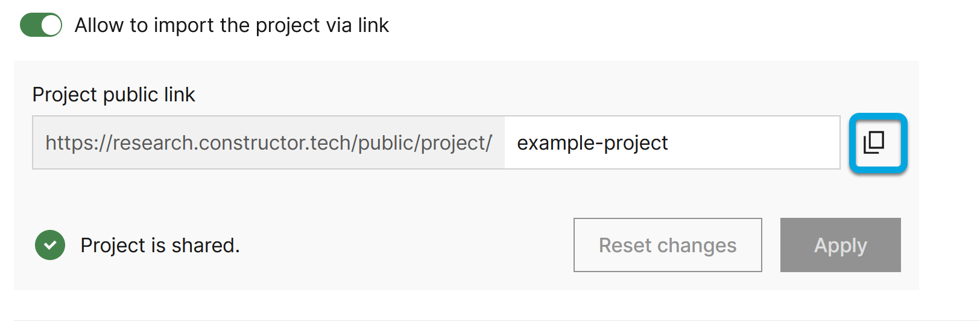Click the green track of the import switch
Screen dimensions: 980x321
pos(31,25)
